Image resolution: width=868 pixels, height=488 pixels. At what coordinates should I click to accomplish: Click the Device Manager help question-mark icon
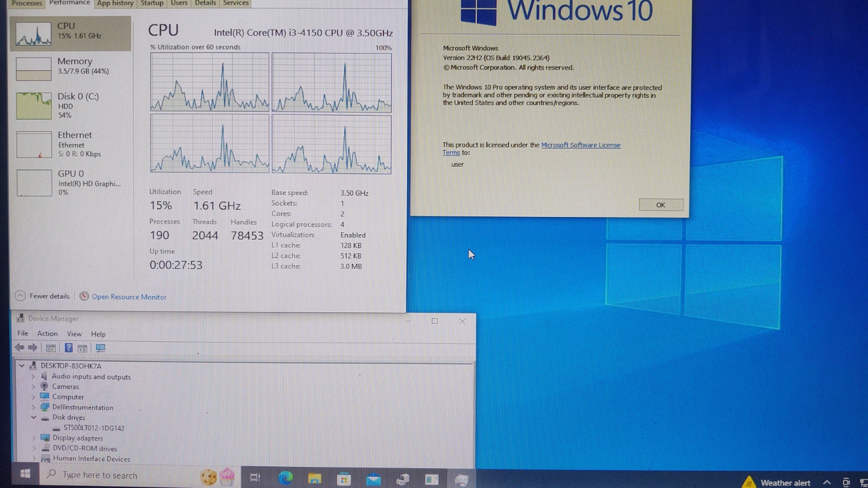pyautogui.click(x=69, y=348)
